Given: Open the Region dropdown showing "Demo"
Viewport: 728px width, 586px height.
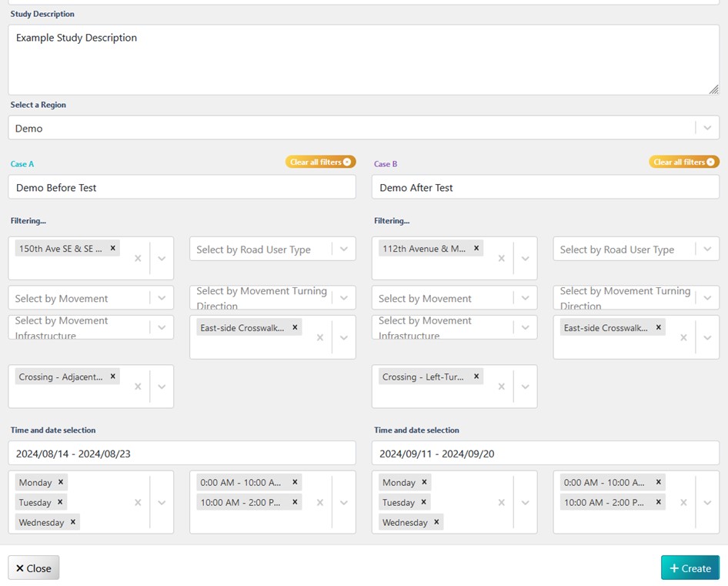Looking at the screenshot, I should 707,128.
